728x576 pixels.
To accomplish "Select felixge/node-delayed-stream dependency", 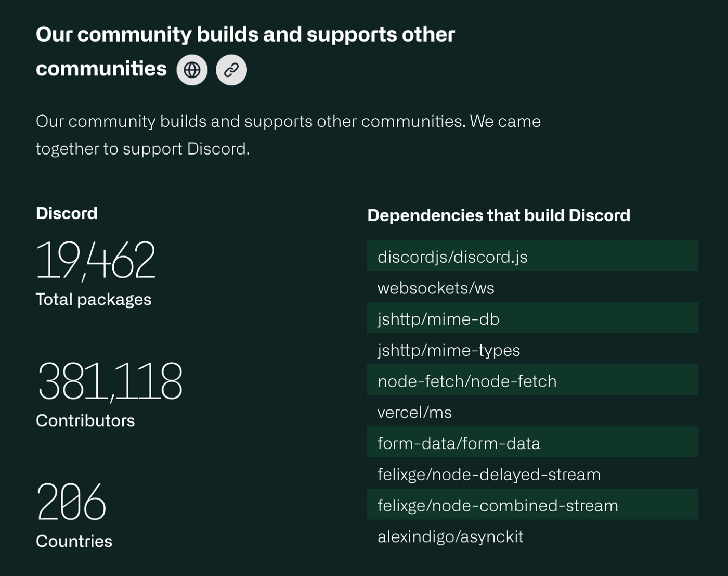I will [532, 473].
